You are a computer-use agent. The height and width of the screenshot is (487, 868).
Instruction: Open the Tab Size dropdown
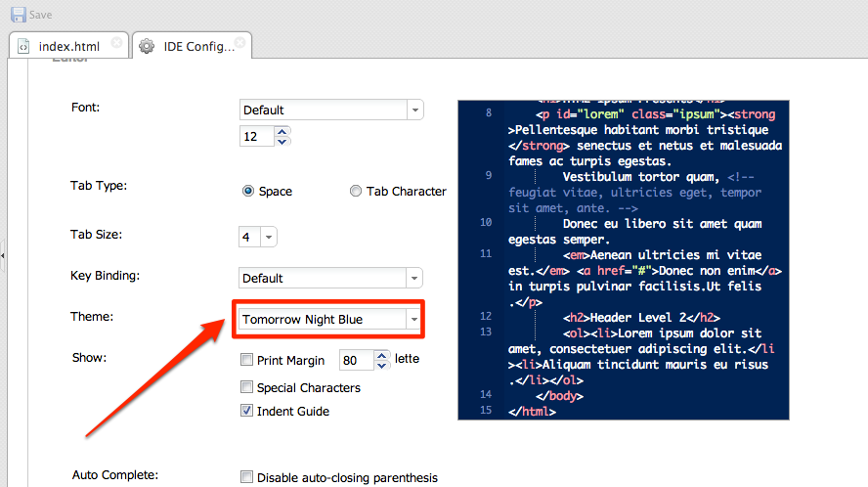(269, 237)
